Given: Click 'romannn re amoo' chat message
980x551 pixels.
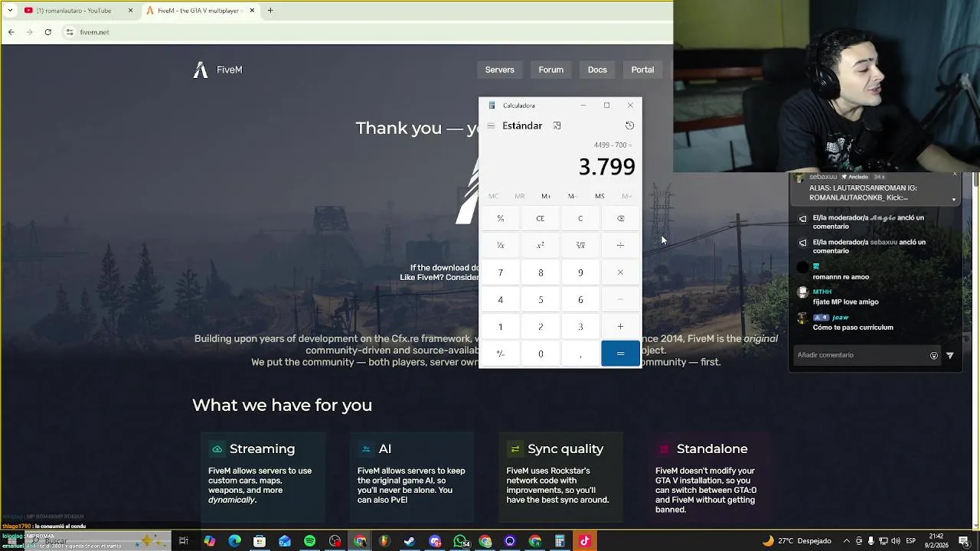Looking at the screenshot, I should coord(841,277).
